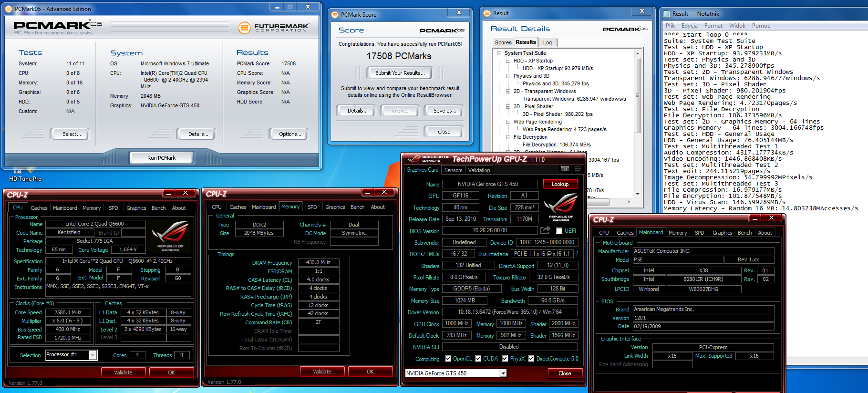This screenshot has height=393, width=868.
Task: Open the Scores tab in Result Details
Action: pos(503,42)
